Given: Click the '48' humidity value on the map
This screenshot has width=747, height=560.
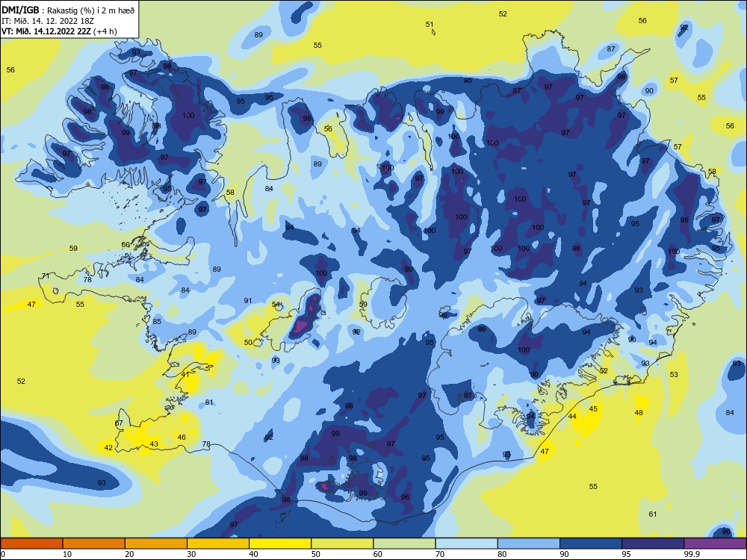Looking at the screenshot, I should click(639, 412).
